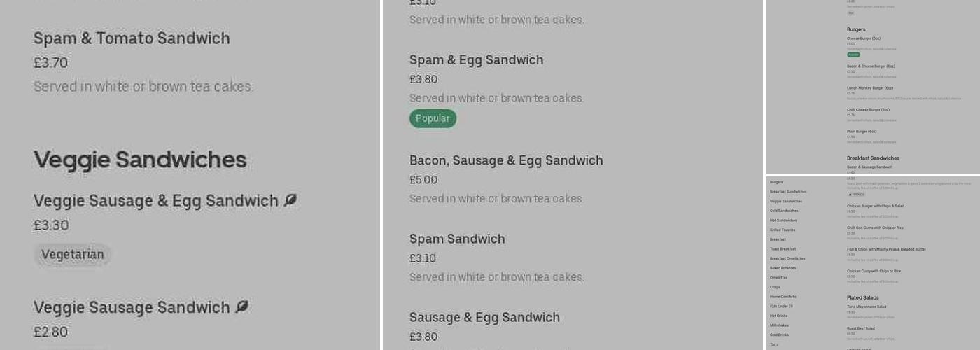Select Breakfast Omelettes in the sidebar

coord(787,258)
